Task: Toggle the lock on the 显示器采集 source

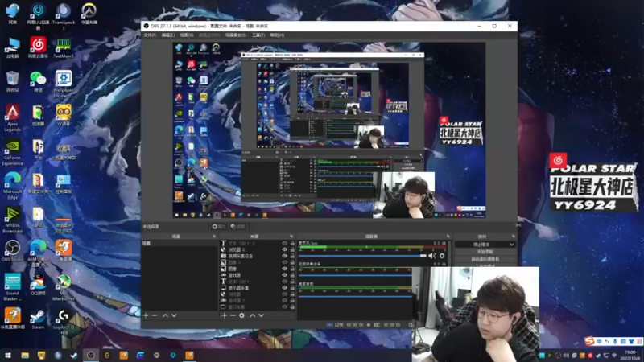Action: [x=292, y=288]
